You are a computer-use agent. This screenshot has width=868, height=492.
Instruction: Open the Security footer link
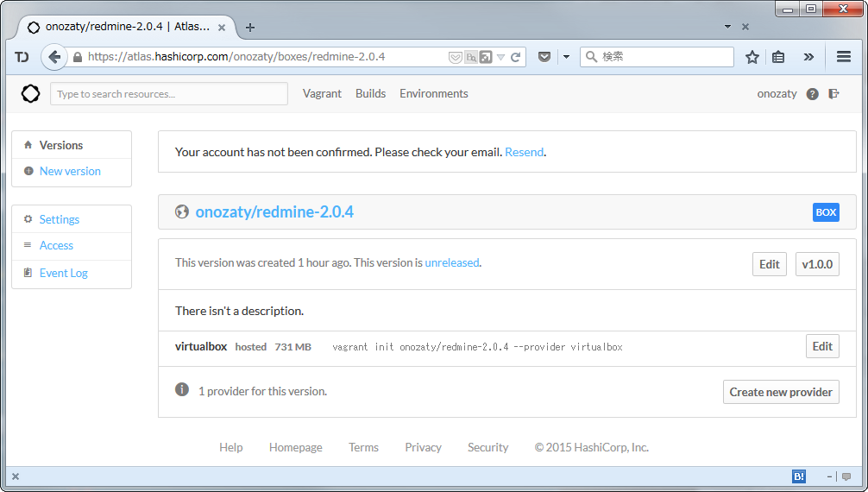pos(487,447)
